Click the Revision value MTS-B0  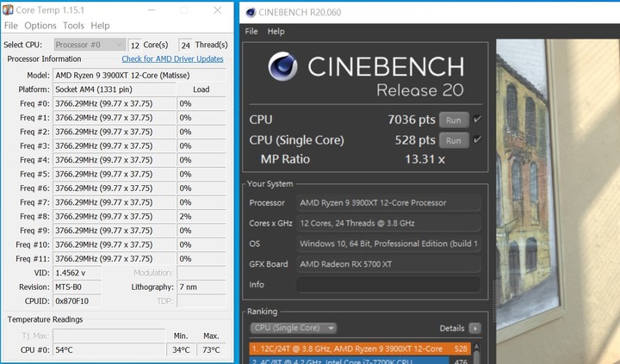tap(77, 287)
